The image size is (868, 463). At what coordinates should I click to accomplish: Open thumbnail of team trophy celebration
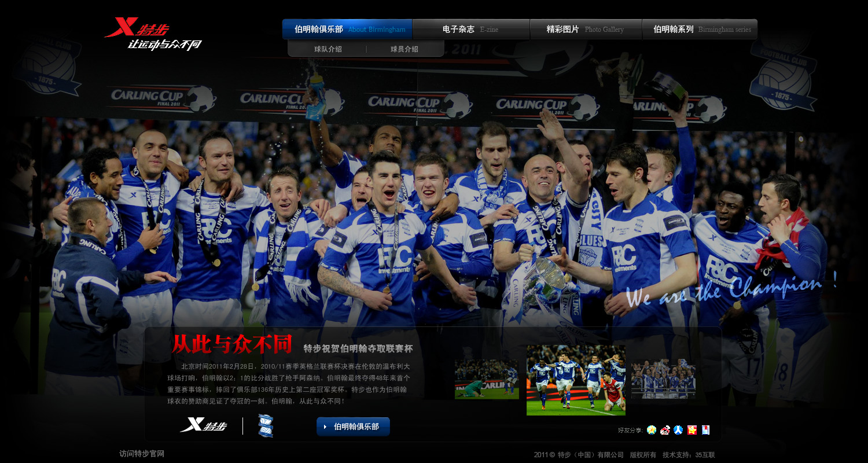click(663, 379)
